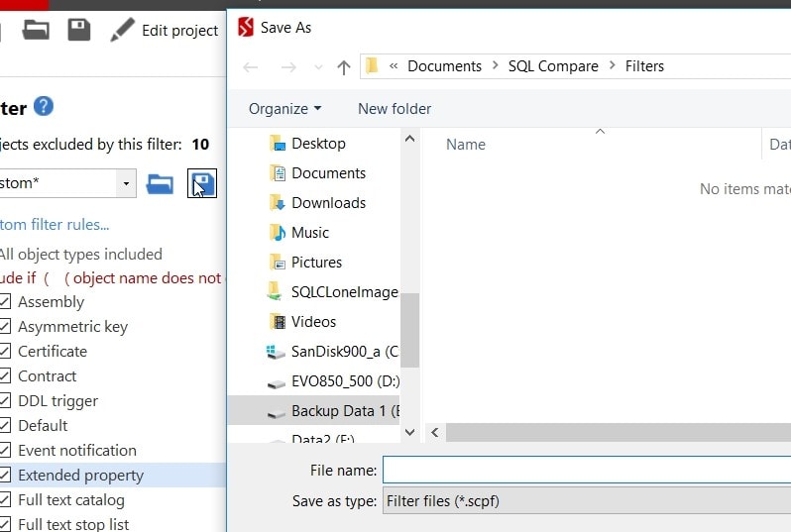
Task: Click the Videos folder icon
Action: click(x=278, y=322)
